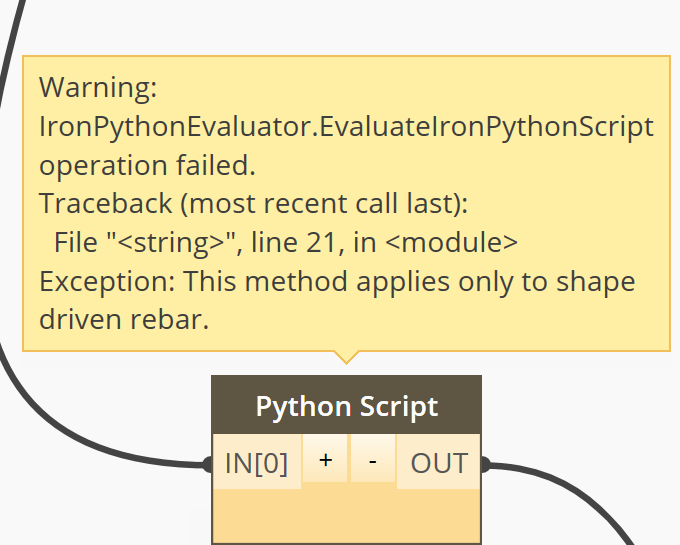680x545 pixels.
Task: Click the "Traceback (most recent call last):" line
Action: click(x=253, y=204)
